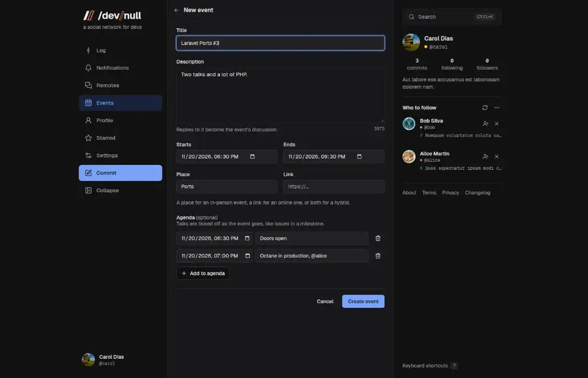588x378 pixels.
Task: Delete the Doors open agenda item
Action: click(x=378, y=238)
